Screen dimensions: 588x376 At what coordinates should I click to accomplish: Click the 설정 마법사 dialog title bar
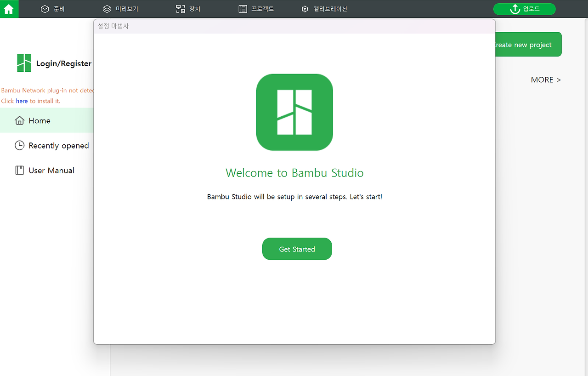(x=294, y=26)
